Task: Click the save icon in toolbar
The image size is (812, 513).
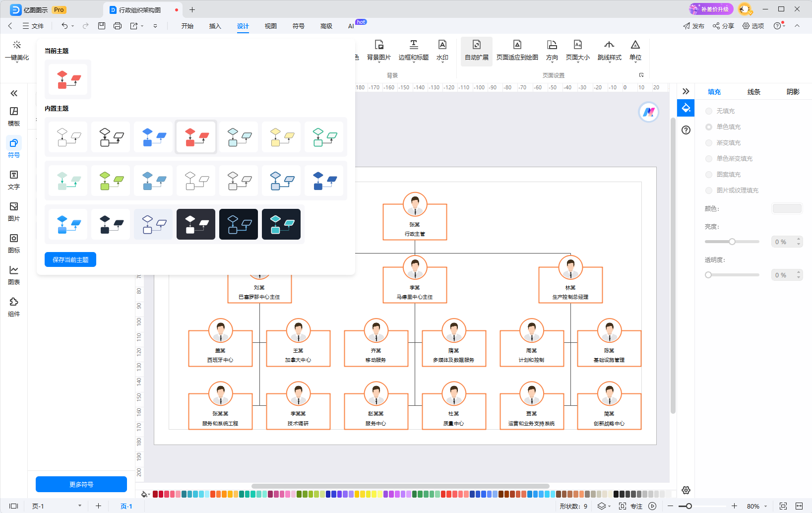Action: [x=102, y=26]
